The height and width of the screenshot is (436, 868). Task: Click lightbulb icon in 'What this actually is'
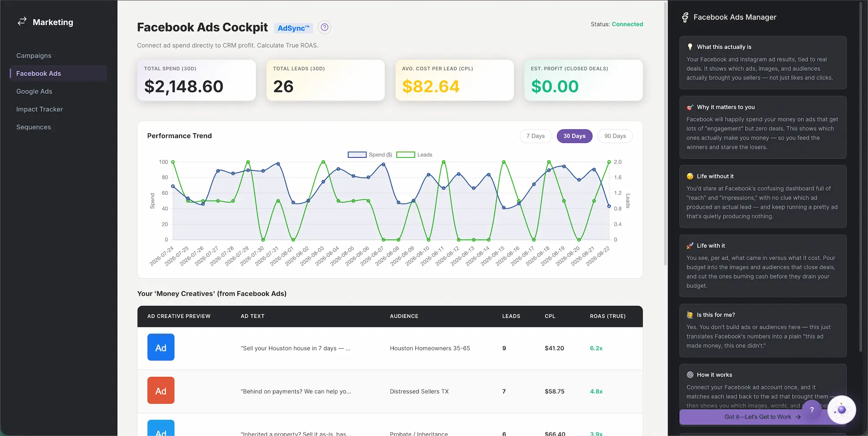point(690,47)
